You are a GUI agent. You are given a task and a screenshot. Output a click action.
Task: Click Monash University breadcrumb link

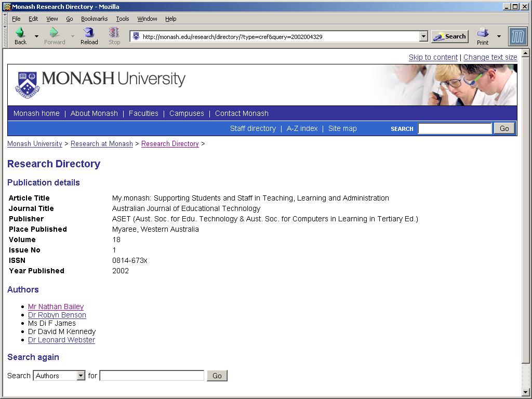(x=35, y=144)
